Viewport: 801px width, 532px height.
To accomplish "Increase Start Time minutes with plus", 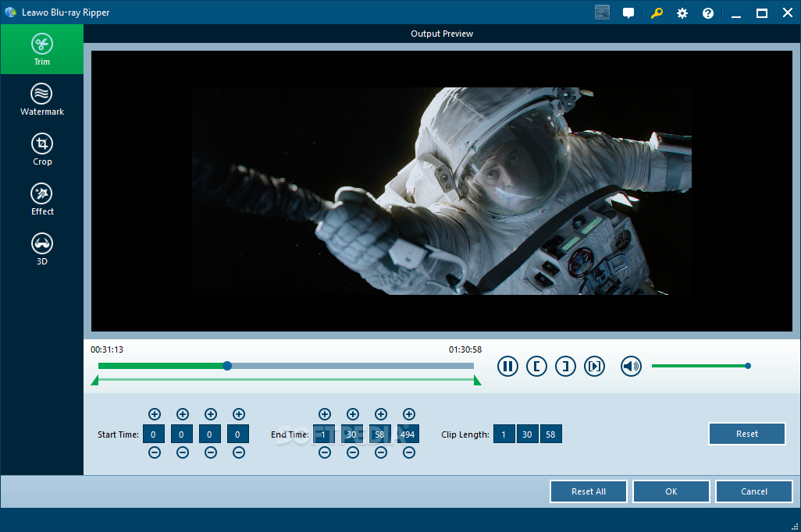I will (x=183, y=414).
